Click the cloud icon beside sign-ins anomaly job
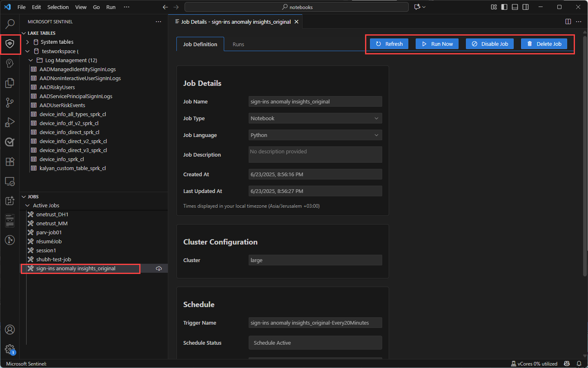588x368 pixels. (159, 269)
